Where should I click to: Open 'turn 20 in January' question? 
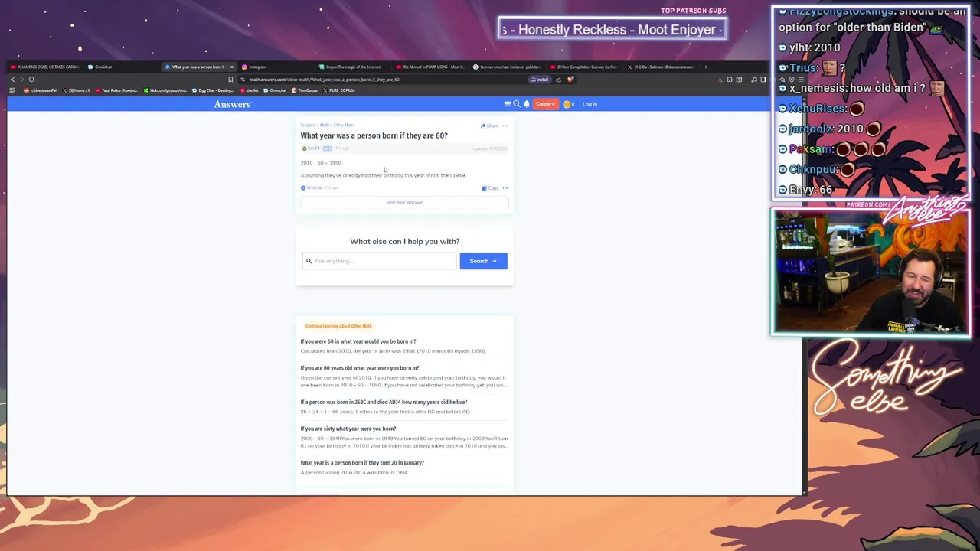point(362,463)
